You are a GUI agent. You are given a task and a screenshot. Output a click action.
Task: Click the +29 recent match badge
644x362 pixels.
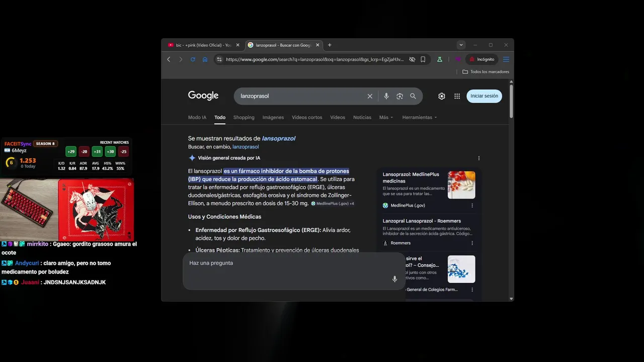coord(71,152)
